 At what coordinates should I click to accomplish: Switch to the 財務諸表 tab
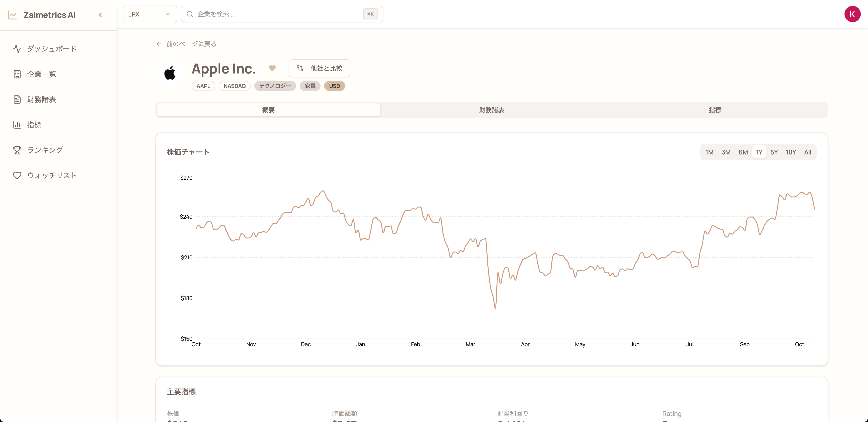click(492, 110)
